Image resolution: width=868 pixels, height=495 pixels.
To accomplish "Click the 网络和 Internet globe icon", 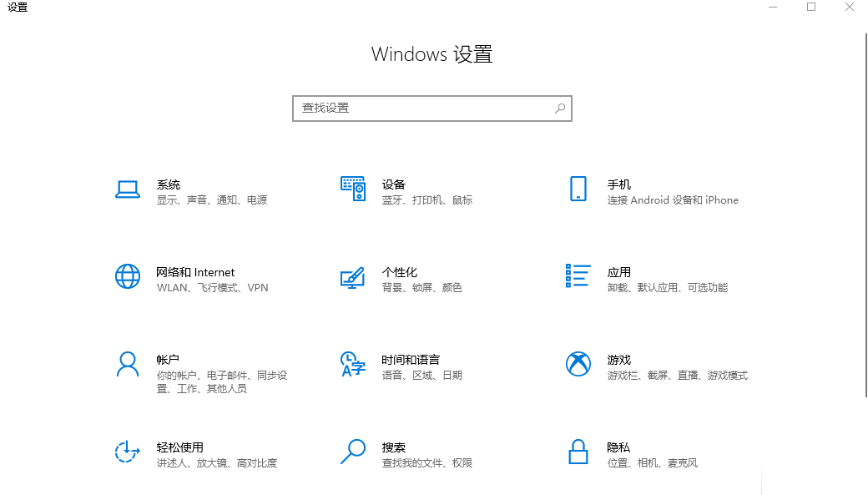I will [128, 276].
